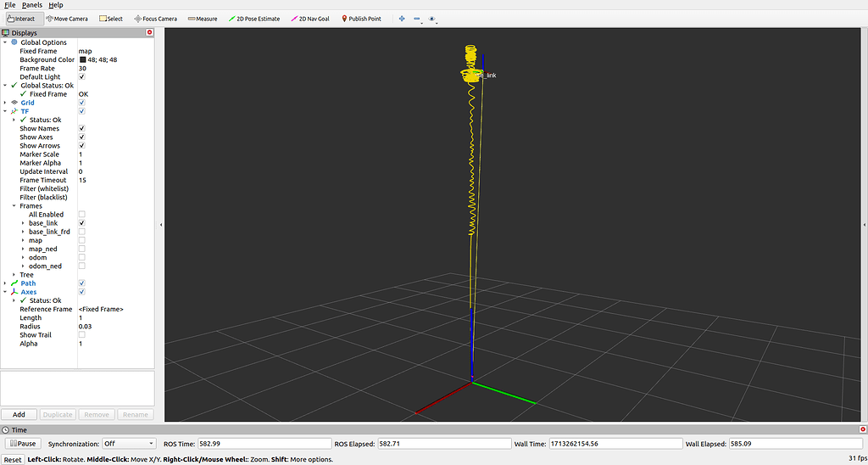Image resolution: width=868 pixels, height=465 pixels.
Task: Click the Reset button
Action: click(x=13, y=459)
